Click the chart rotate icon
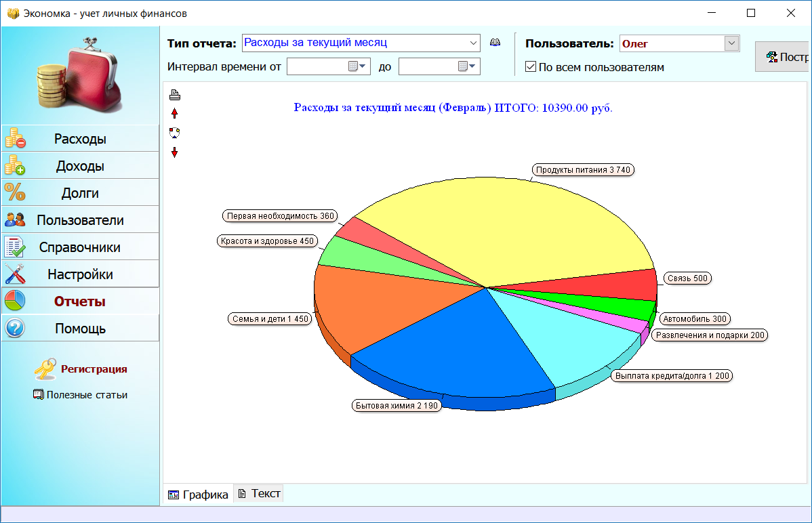Screen dimensions: 812x523 pyautogui.click(x=174, y=132)
